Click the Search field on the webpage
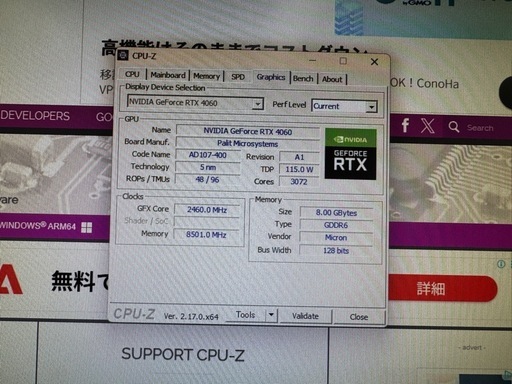Image resolution: width=512 pixels, height=384 pixels. click(x=480, y=128)
